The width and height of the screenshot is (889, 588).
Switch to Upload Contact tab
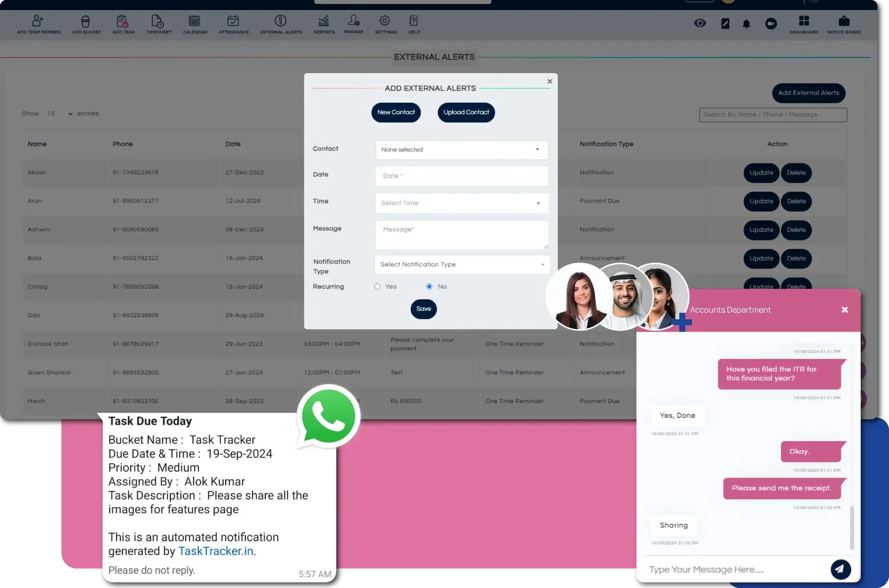pyautogui.click(x=466, y=112)
